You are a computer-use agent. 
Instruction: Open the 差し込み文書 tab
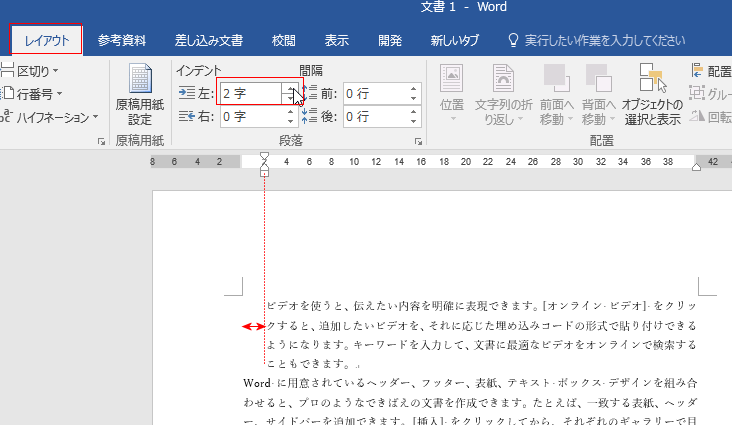[209, 41]
